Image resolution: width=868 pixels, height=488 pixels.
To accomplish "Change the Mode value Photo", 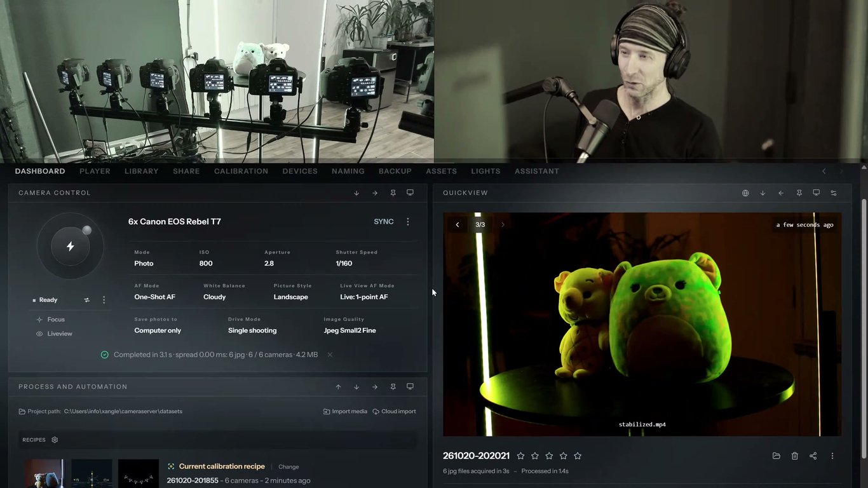I will point(144,263).
